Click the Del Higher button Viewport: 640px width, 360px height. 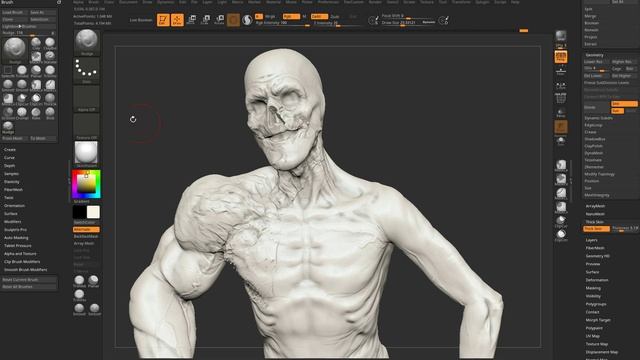[624, 76]
